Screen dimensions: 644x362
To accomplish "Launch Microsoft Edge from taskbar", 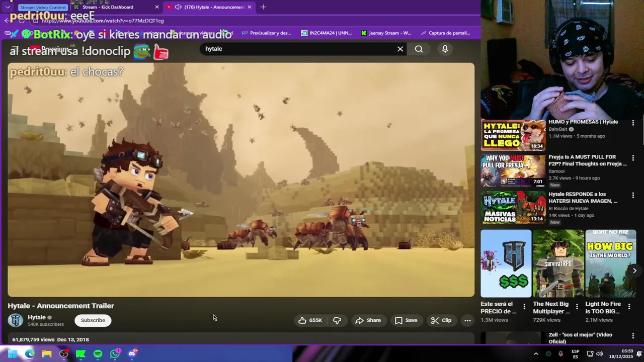I will click(x=30, y=354).
